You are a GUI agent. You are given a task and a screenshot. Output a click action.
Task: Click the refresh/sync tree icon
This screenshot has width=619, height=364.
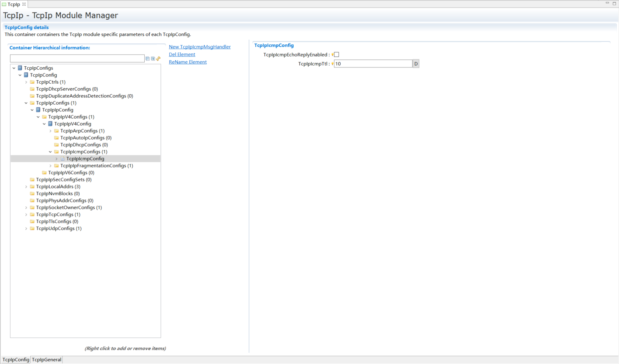158,59
